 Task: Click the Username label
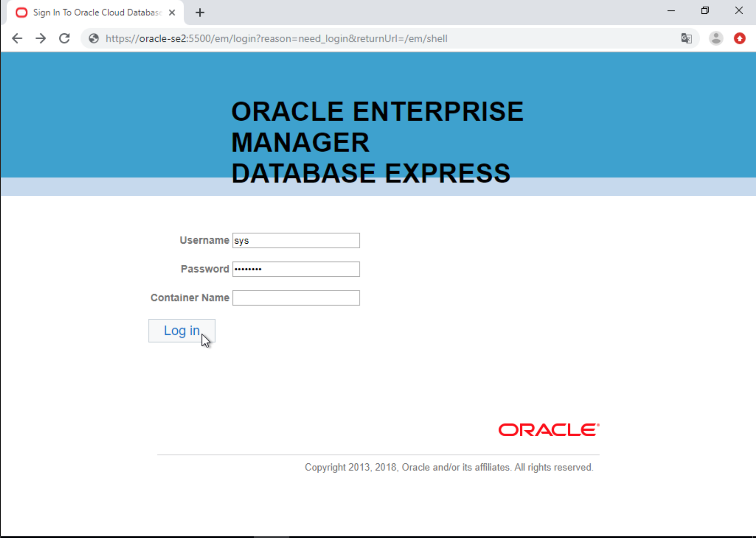204,240
